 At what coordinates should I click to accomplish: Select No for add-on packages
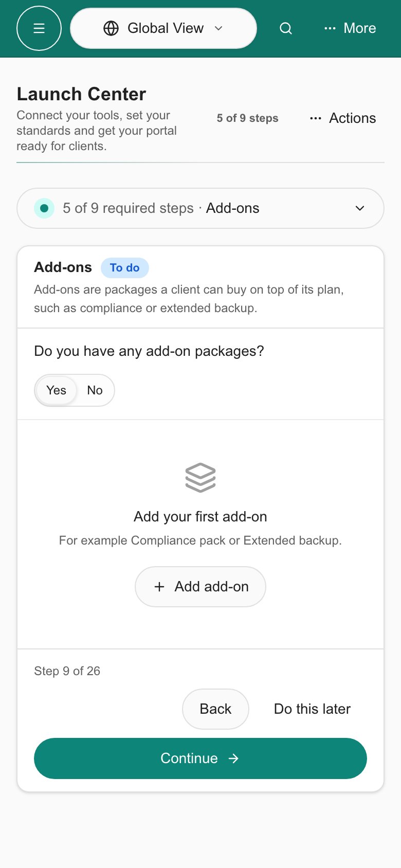pos(95,390)
